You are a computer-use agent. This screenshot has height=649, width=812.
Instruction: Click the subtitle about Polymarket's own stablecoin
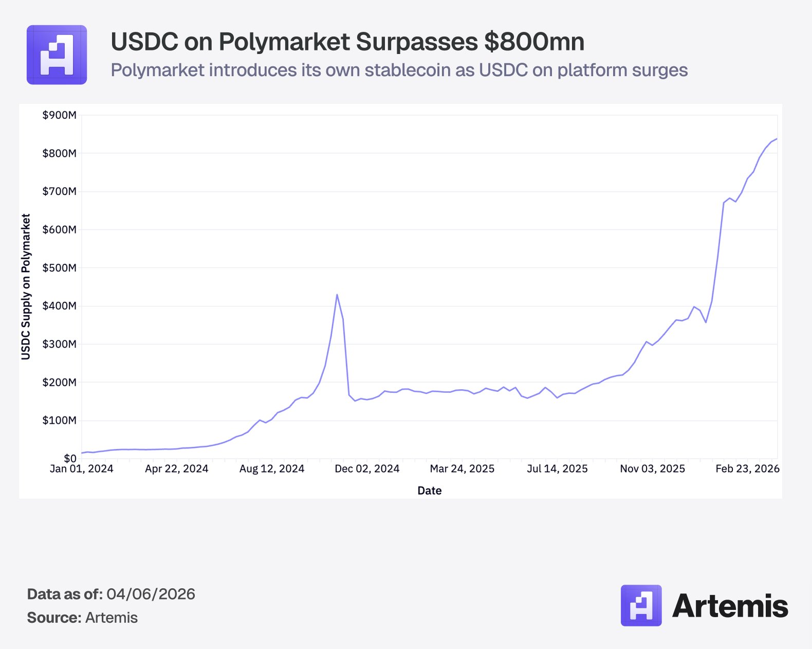(x=399, y=70)
